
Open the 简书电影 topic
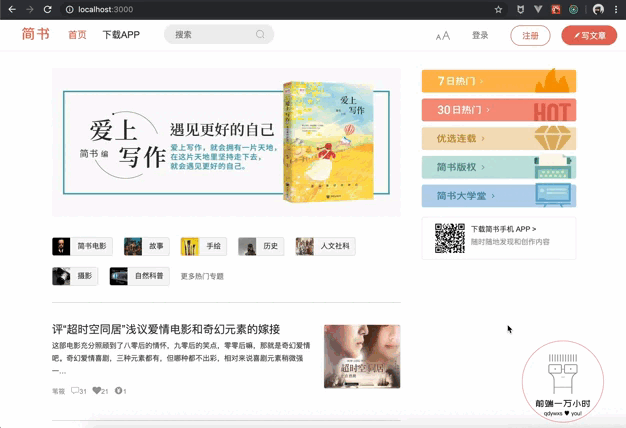[82, 246]
